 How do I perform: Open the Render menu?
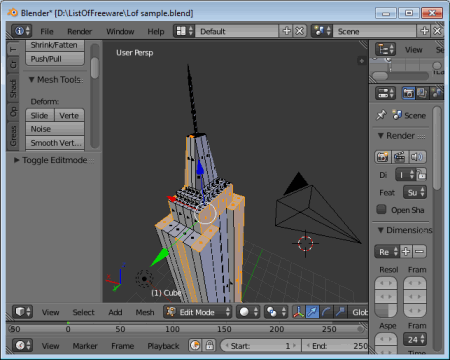coord(79,31)
